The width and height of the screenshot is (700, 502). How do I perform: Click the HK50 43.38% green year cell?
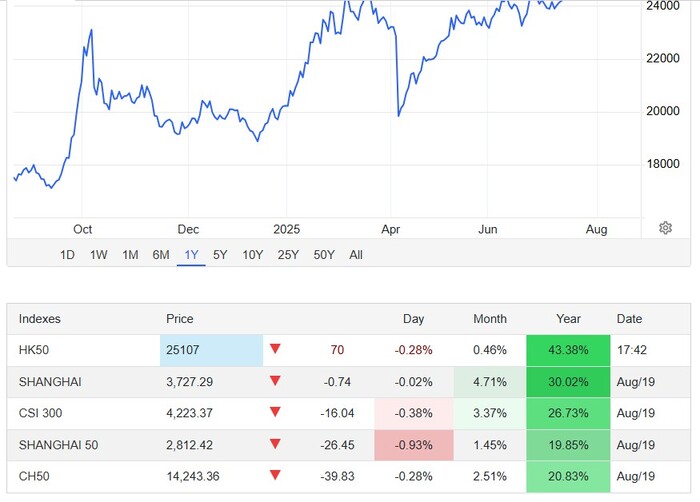click(x=568, y=350)
